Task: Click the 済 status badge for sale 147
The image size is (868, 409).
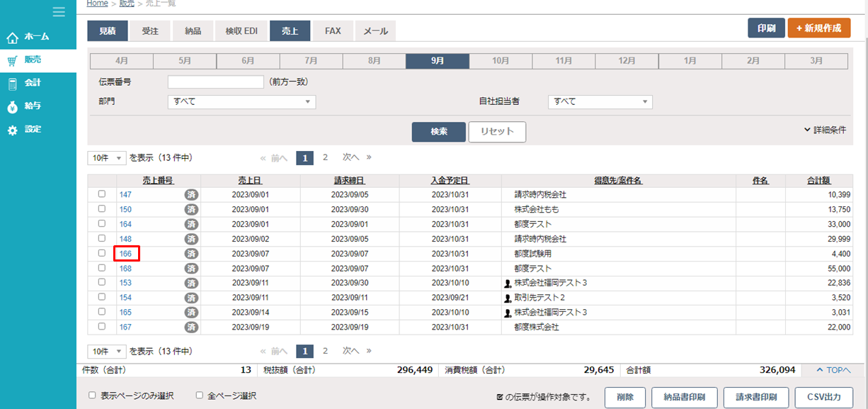Action: (191, 194)
